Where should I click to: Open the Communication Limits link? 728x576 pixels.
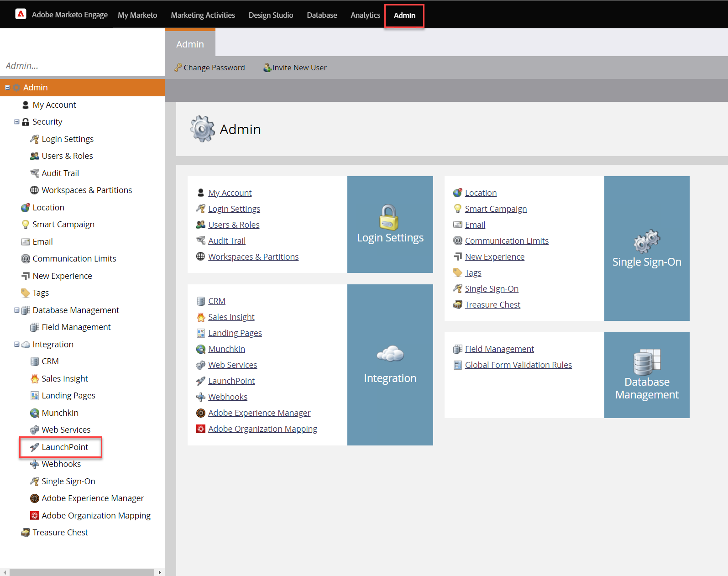pyautogui.click(x=507, y=241)
